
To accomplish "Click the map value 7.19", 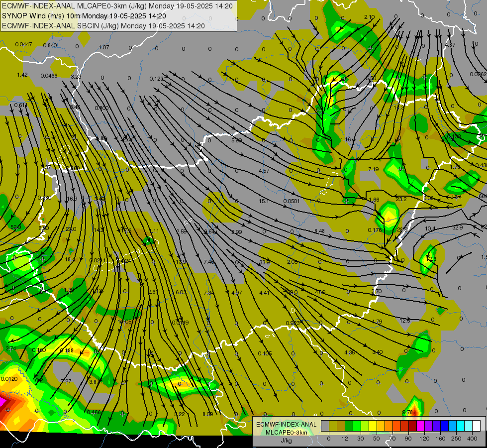I will click(x=373, y=169).
